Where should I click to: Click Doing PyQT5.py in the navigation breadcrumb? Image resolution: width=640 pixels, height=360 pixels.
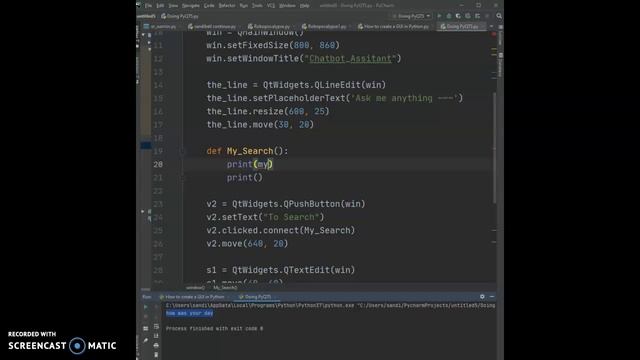(x=180, y=16)
